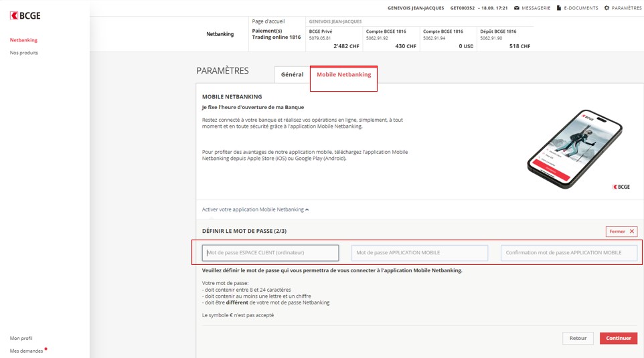Switch to the Général tab

click(x=292, y=74)
